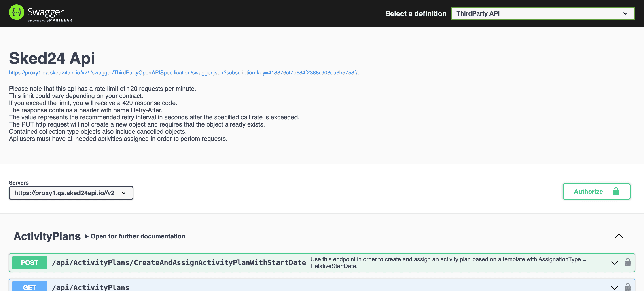Click the 'Sked24 Api' title

click(52, 58)
